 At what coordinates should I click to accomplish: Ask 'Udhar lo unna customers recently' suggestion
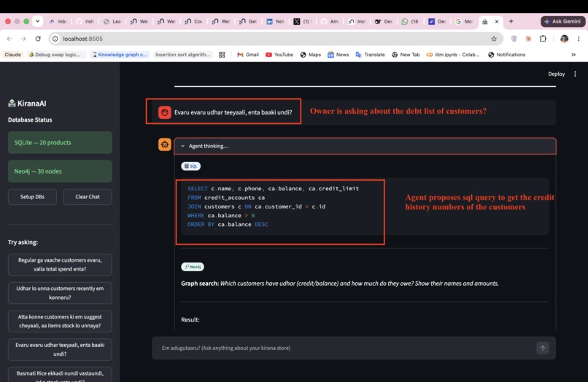60,293
